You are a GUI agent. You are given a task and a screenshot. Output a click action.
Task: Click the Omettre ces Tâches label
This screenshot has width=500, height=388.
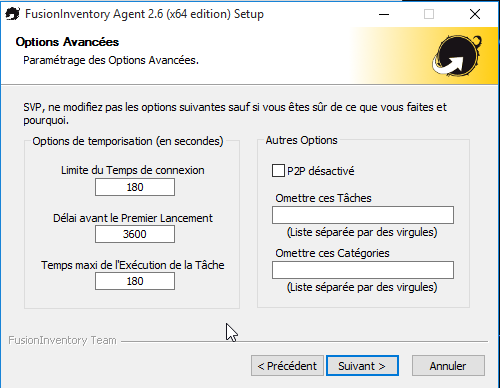tap(323, 198)
